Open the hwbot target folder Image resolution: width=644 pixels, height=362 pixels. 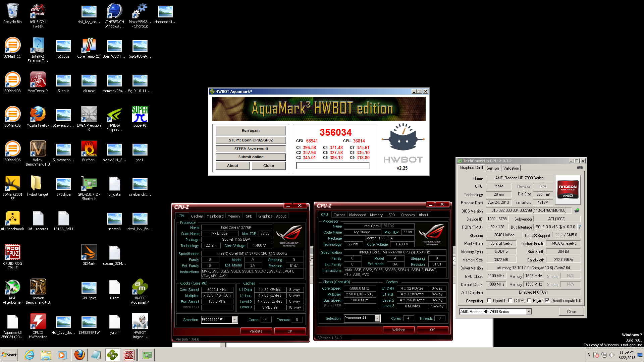tap(38, 186)
